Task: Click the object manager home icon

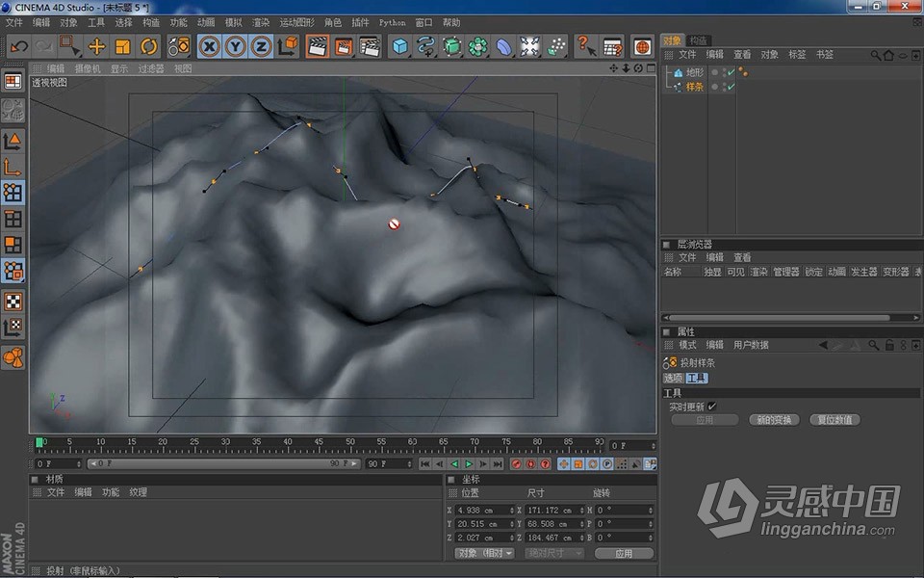Action: tap(888, 55)
